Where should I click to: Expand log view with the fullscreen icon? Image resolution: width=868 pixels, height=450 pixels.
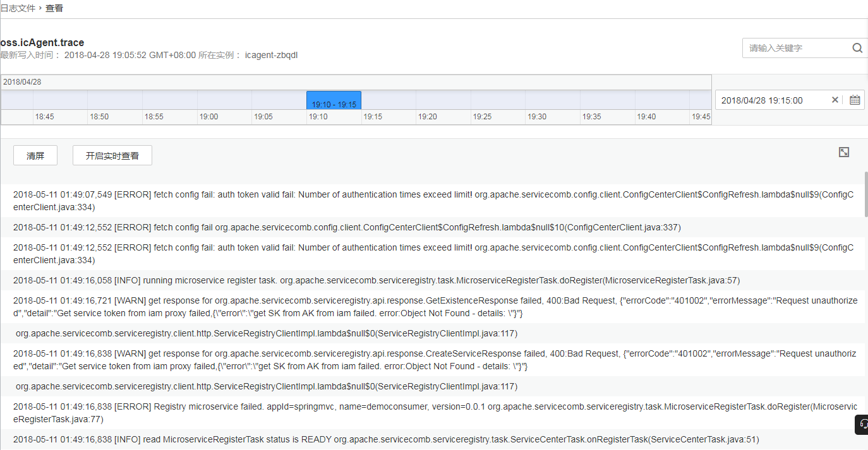coord(843,152)
